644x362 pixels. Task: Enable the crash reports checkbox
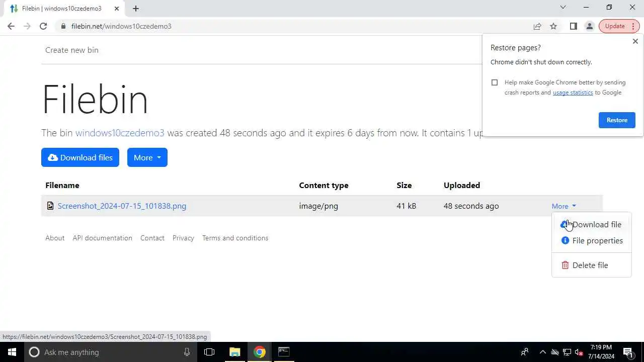(495, 82)
